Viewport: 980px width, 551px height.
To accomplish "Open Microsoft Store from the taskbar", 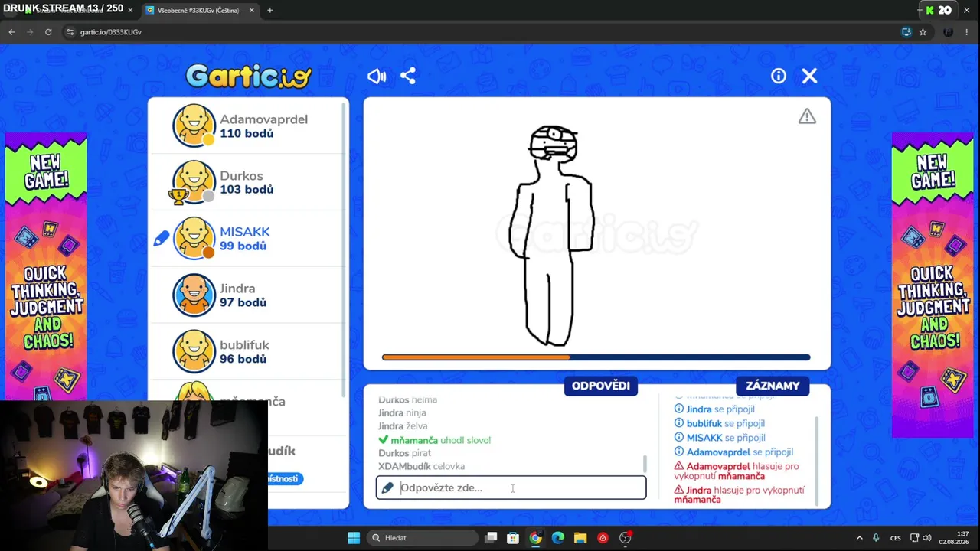I will [x=513, y=537].
